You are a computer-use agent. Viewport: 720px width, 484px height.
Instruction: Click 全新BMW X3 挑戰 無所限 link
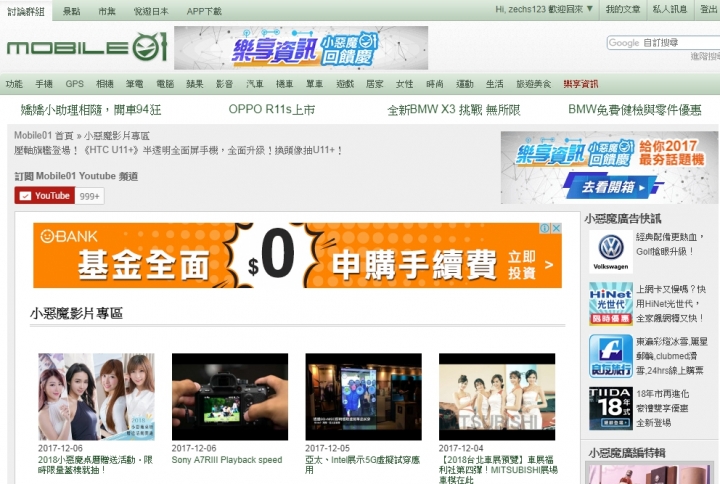[454, 110]
